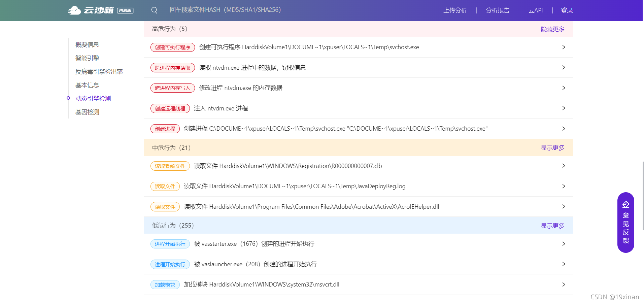Image resolution: width=644 pixels, height=303 pixels.
Task: Expand the 创建可执行程序 svchost.exe row chevron
Action: (x=564, y=47)
